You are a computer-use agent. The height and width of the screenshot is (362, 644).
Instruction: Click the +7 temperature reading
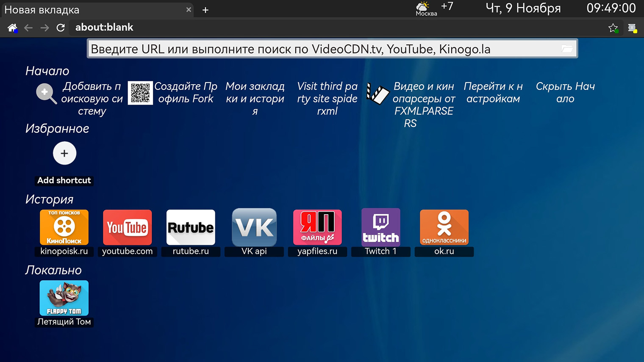coord(447,6)
